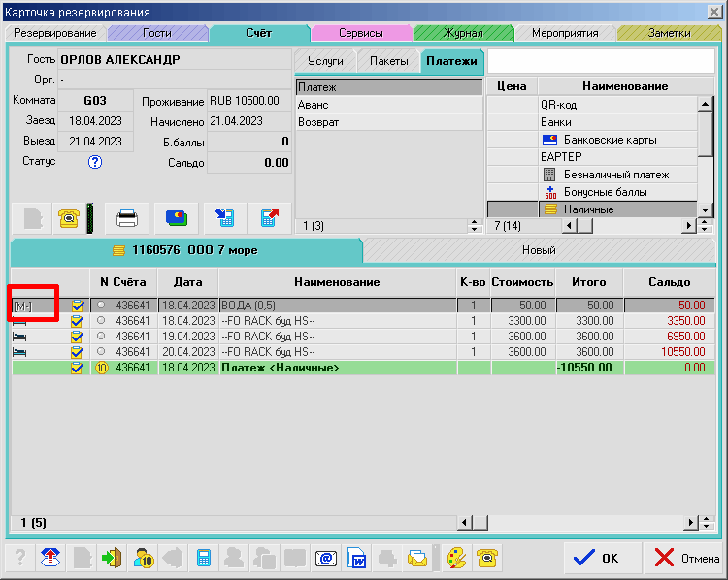The height and width of the screenshot is (580, 728).
Task: Open the bank cards payment icon button
Action: pyautogui.click(x=176, y=218)
